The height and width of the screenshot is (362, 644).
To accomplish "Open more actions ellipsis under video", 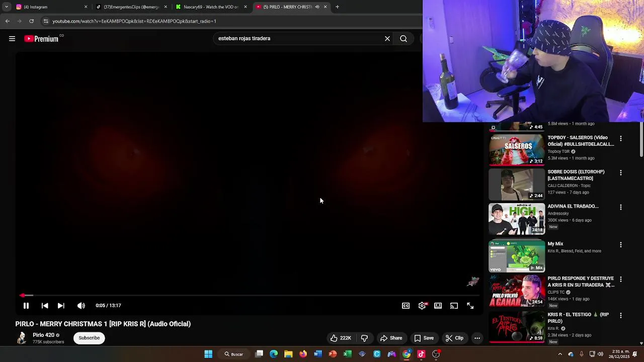I will (477, 338).
